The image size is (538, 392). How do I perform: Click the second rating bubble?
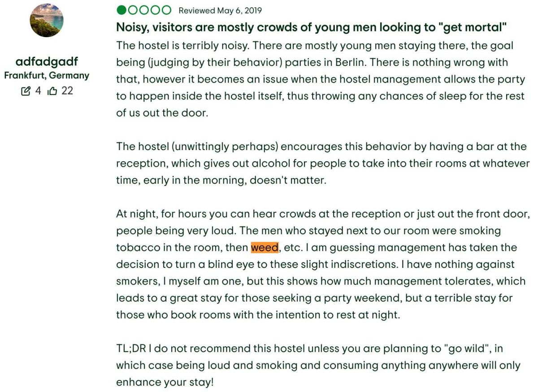pyautogui.click(x=132, y=10)
